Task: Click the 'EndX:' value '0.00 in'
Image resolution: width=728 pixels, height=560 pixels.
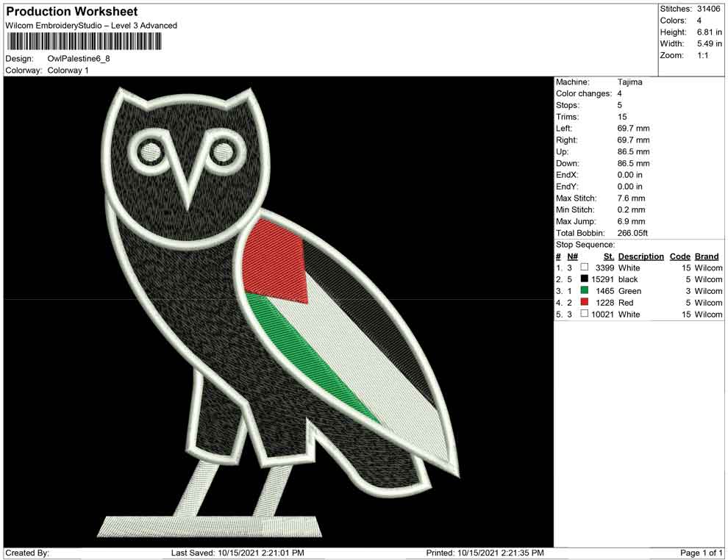Action: (x=629, y=175)
